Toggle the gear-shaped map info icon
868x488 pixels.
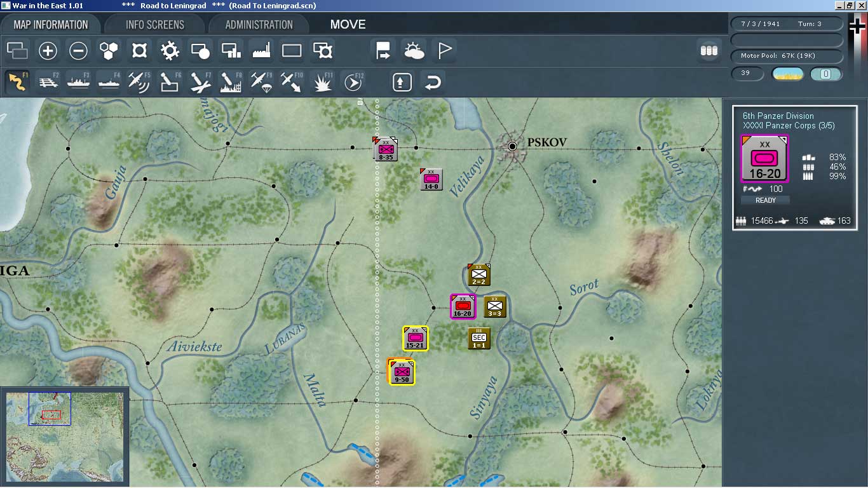pos(170,50)
